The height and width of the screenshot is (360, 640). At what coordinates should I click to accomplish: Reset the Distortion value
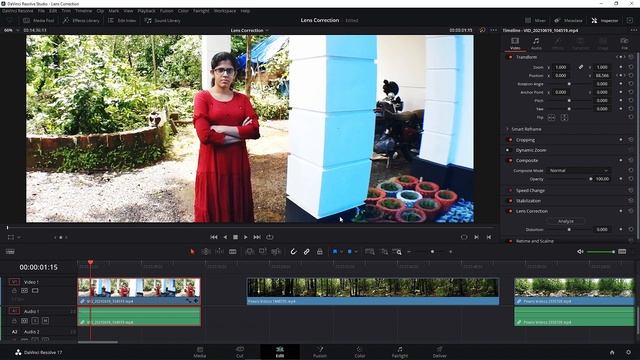point(631,229)
